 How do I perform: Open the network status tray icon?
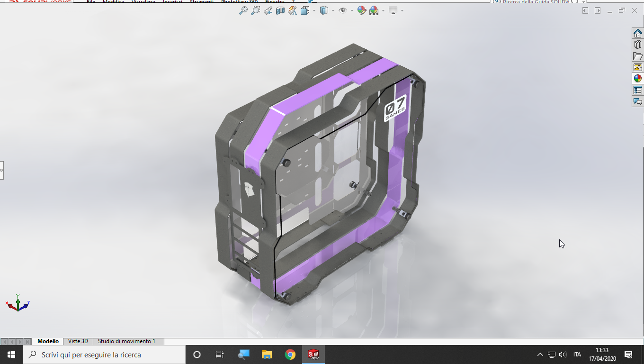tap(552, 355)
